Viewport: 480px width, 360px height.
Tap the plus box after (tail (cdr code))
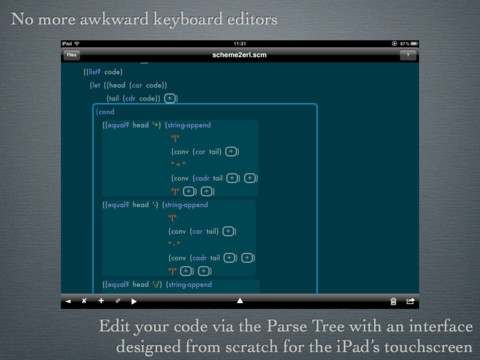[x=170, y=99]
